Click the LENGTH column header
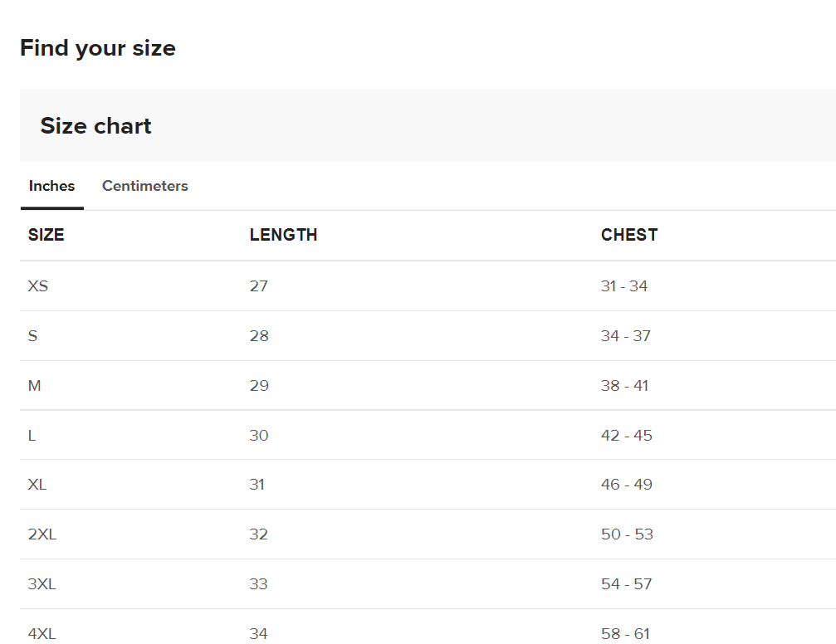Screen dimensions: 836x644 tap(283, 235)
